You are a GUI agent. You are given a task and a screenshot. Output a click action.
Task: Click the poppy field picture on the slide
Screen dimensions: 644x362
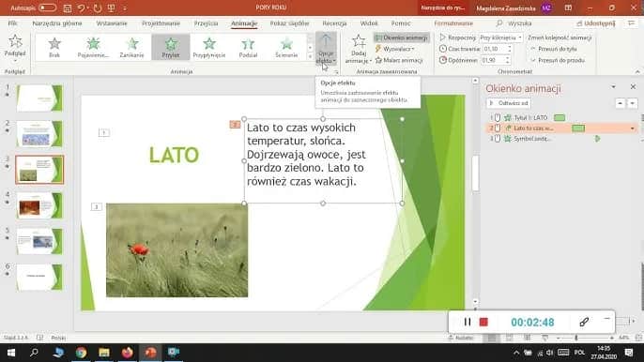(x=176, y=250)
